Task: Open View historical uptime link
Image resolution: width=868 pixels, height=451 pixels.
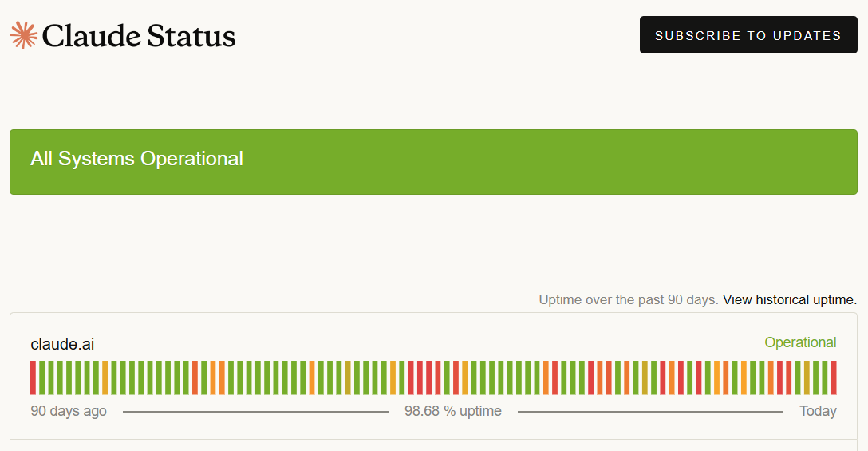Action: tap(789, 300)
